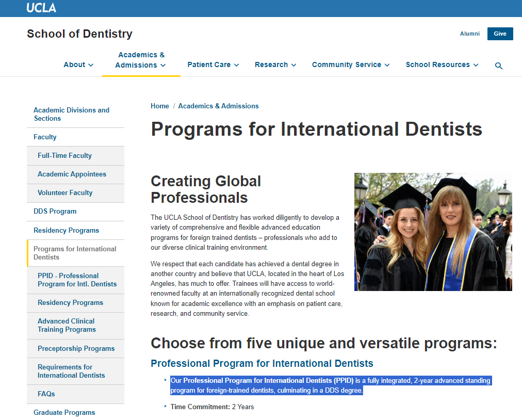This screenshot has width=522, height=420.
Task: Open the Research navigation menu
Action: pyautogui.click(x=275, y=64)
